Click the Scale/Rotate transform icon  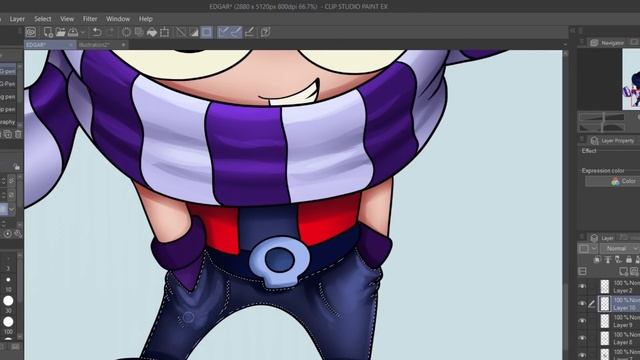[164, 32]
